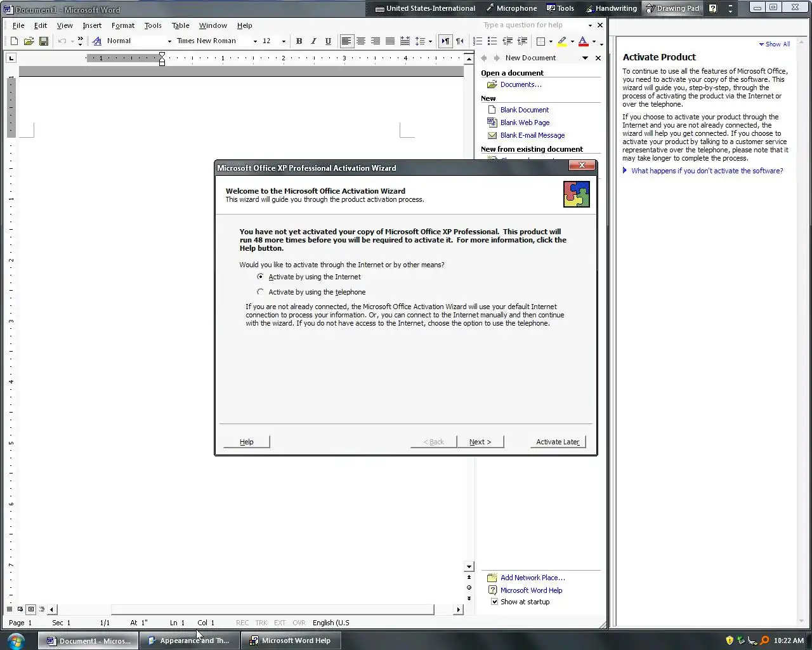812x650 pixels.
Task: Select Align Left paragraph icon
Action: click(x=346, y=41)
